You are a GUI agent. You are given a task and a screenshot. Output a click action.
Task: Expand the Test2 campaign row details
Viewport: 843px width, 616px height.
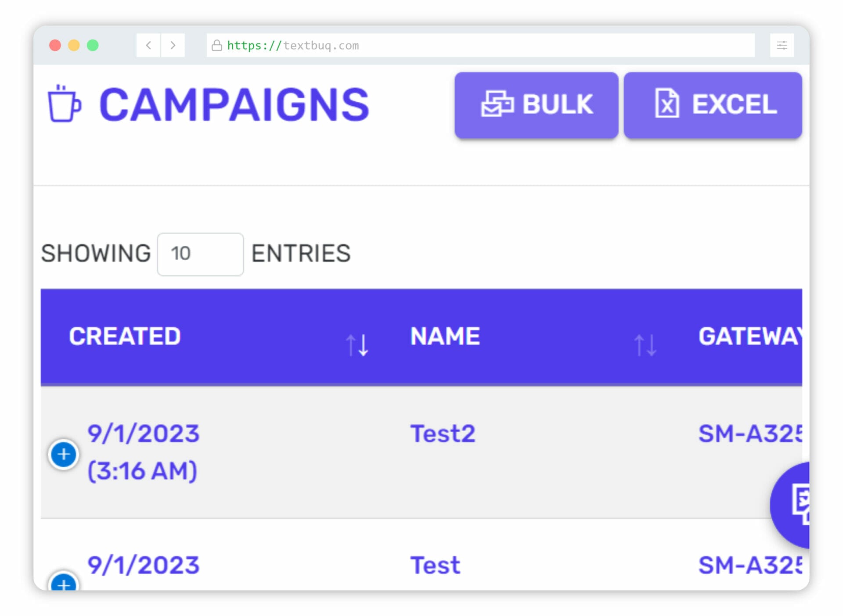coord(64,454)
